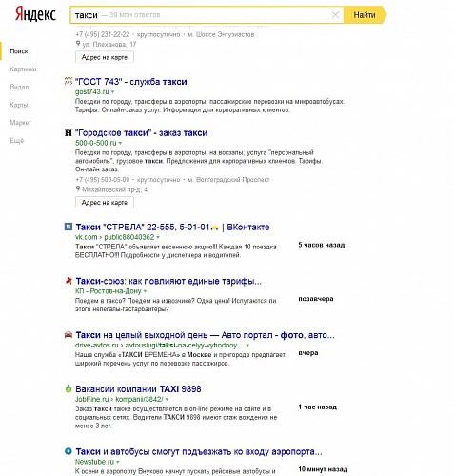Viewport: 454px width, 476px height.
Task: Open dropdown arrow beside КП - Ростов-на-Дону
Action: click(x=145, y=291)
